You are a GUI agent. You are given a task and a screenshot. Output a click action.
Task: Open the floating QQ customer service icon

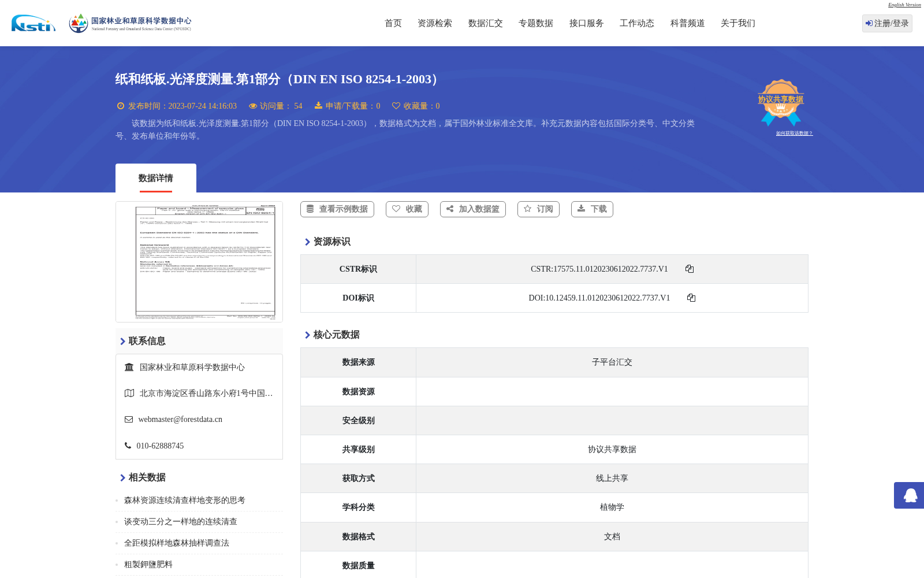tap(910, 495)
